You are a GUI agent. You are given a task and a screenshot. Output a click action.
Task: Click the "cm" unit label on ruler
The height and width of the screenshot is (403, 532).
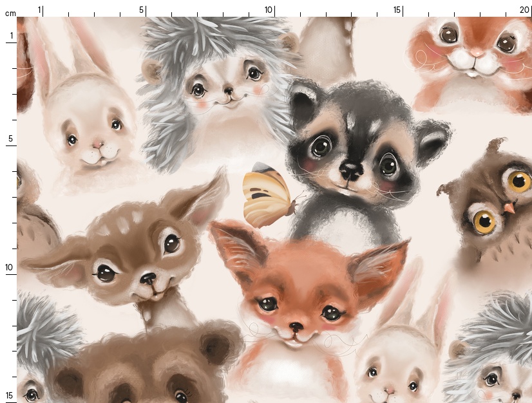pos(10,14)
